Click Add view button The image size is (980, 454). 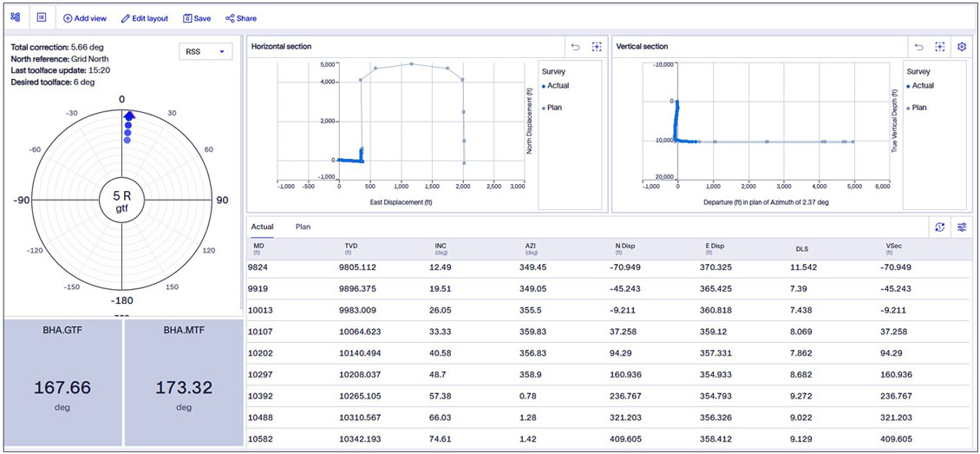click(85, 18)
